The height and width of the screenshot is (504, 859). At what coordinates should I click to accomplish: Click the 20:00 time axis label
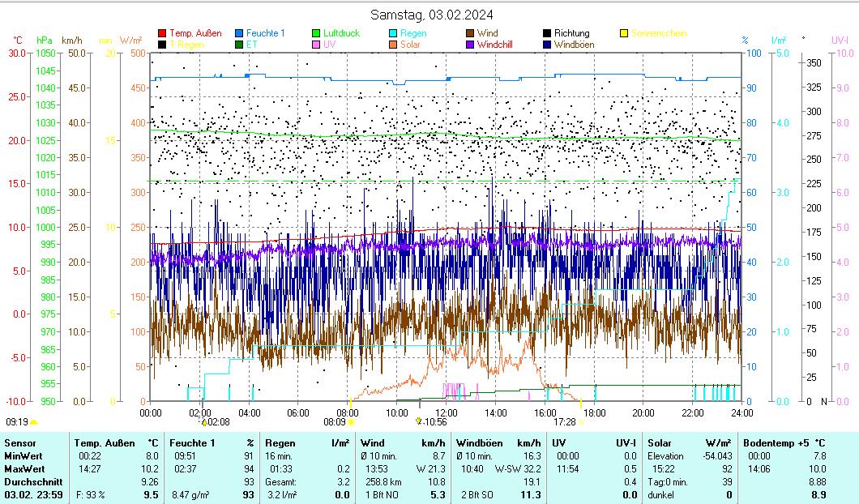click(643, 413)
